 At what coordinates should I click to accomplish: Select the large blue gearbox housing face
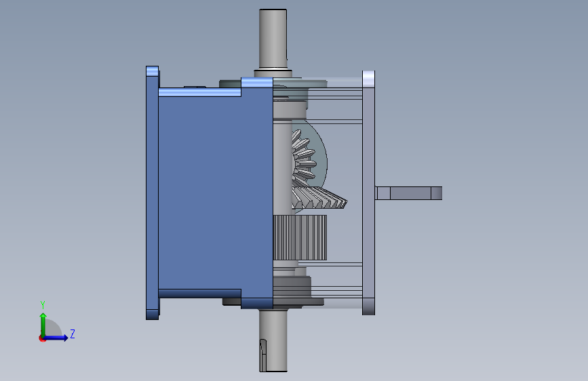click(x=216, y=193)
